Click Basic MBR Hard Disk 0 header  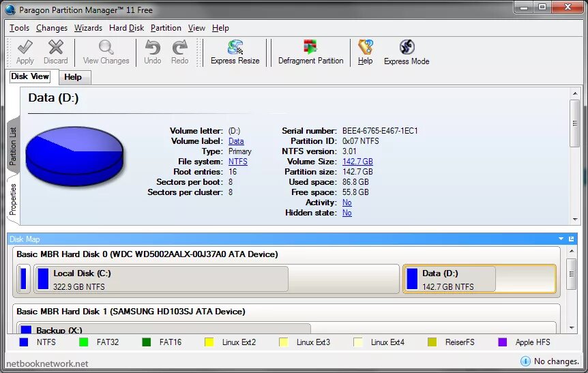147,254
